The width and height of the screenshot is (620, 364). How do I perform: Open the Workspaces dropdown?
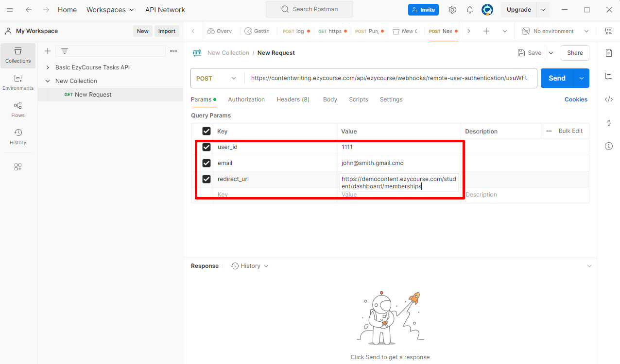(x=110, y=10)
